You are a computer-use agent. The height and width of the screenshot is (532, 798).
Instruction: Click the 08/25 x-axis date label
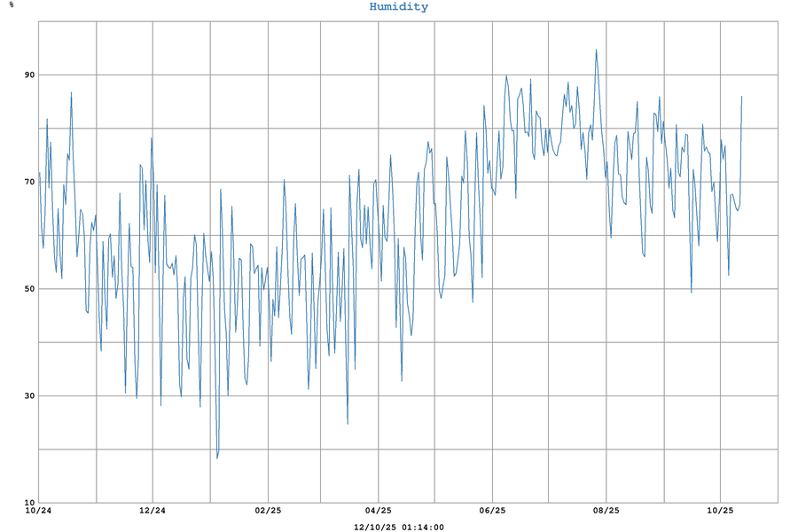[x=606, y=511]
